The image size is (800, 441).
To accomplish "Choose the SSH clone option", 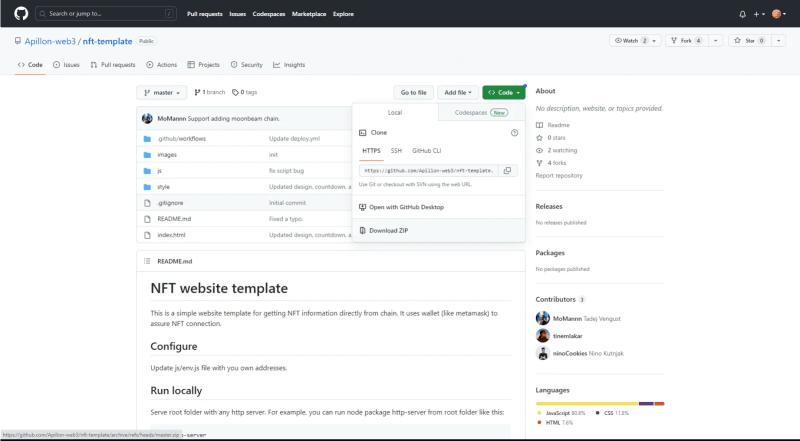I will click(x=396, y=151).
